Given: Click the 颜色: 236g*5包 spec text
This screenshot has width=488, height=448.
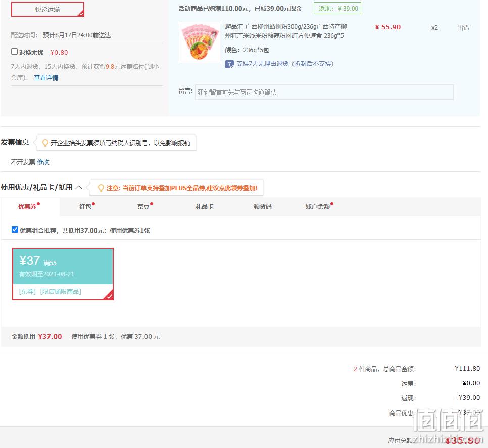Looking at the screenshot, I should [x=247, y=50].
